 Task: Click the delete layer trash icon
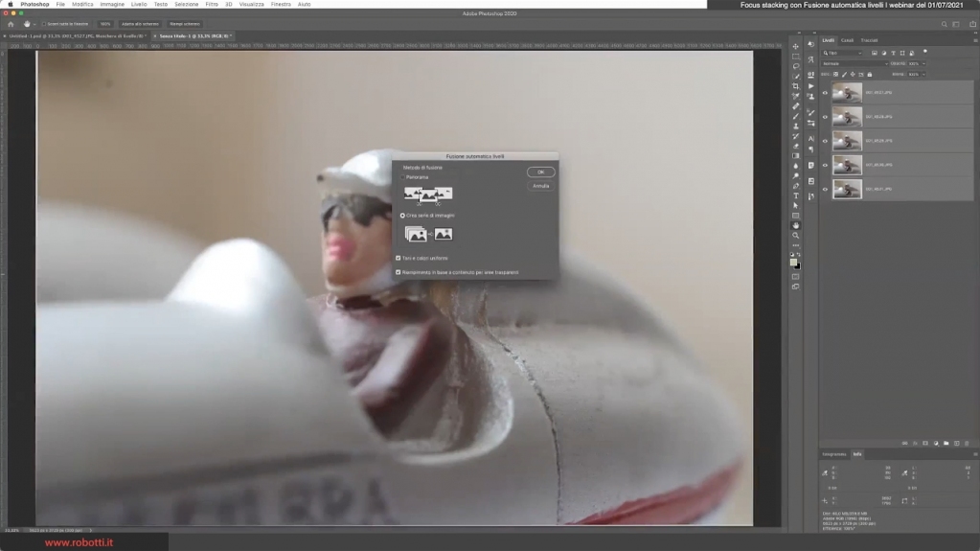(x=967, y=444)
